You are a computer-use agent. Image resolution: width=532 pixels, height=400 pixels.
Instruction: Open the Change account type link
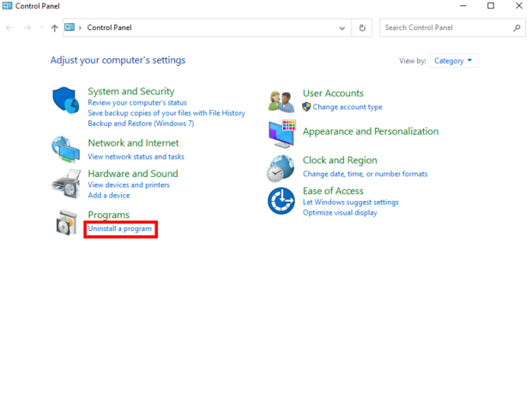click(348, 107)
